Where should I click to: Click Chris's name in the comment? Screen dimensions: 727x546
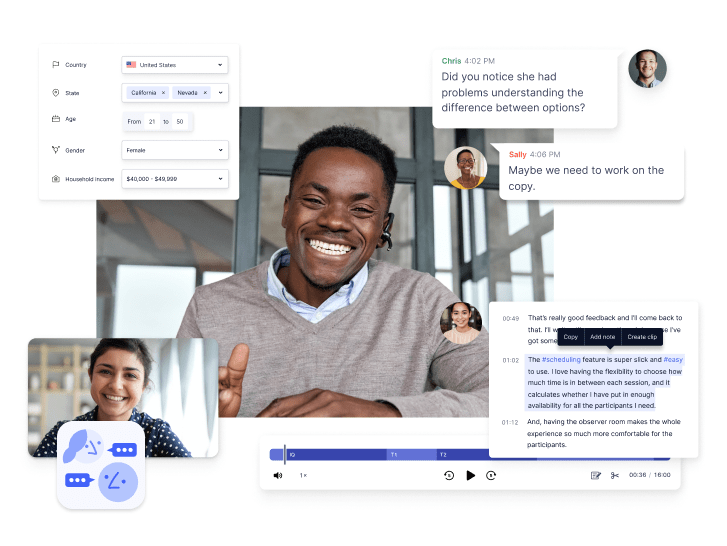pyautogui.click(x=451, y=61)
